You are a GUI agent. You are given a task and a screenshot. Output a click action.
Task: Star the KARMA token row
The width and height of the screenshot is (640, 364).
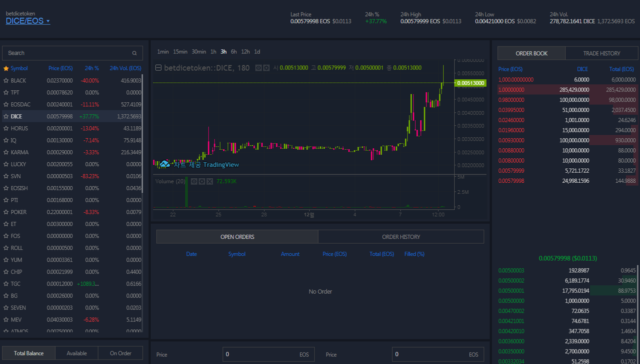6,152
